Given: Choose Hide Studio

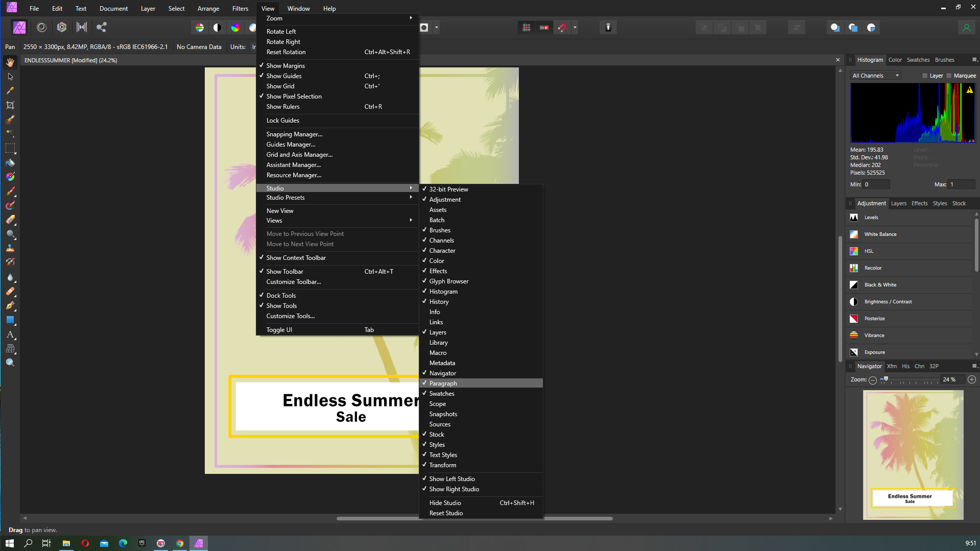Looking at the screenshot, I should 445,502.
